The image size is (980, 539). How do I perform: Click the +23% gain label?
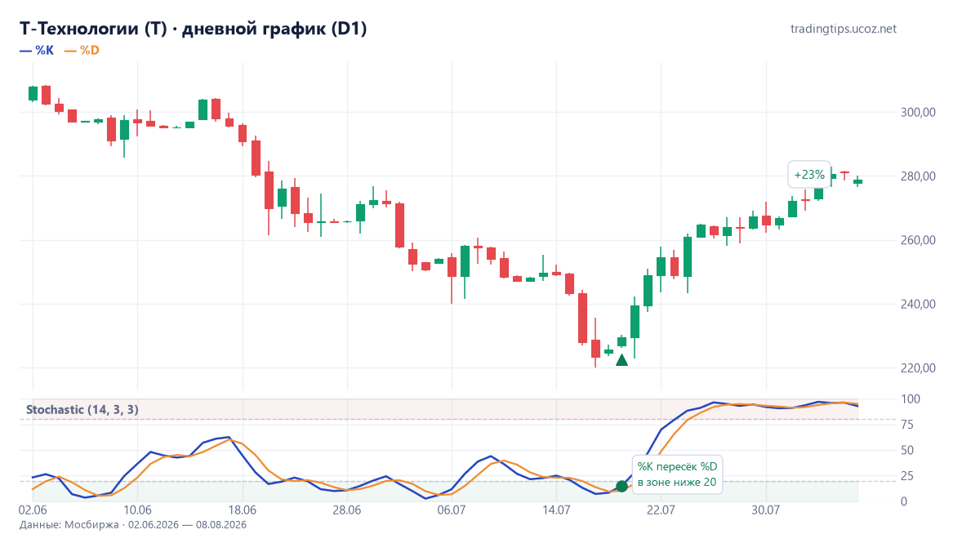coord(809,175)
